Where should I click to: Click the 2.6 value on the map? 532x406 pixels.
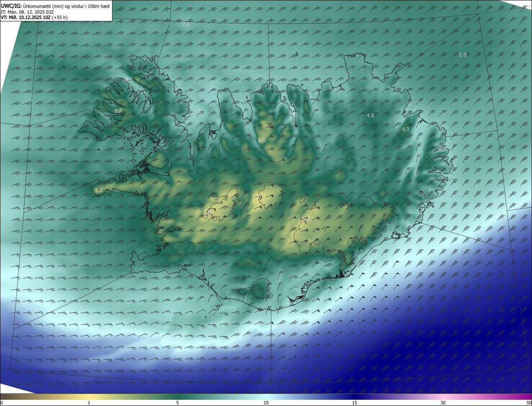[x=261, y=140]
